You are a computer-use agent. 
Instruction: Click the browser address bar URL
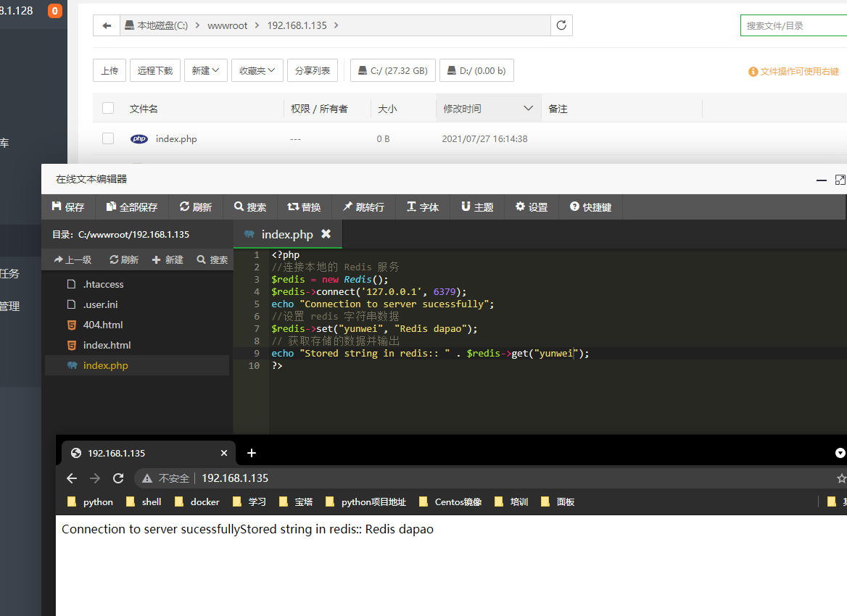point(235,478)
